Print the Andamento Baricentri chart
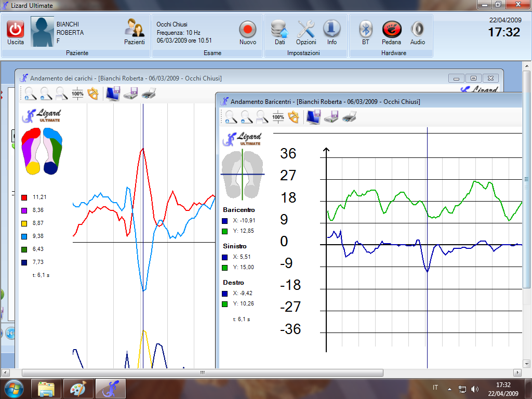532x399 pixels. (349, 117)
